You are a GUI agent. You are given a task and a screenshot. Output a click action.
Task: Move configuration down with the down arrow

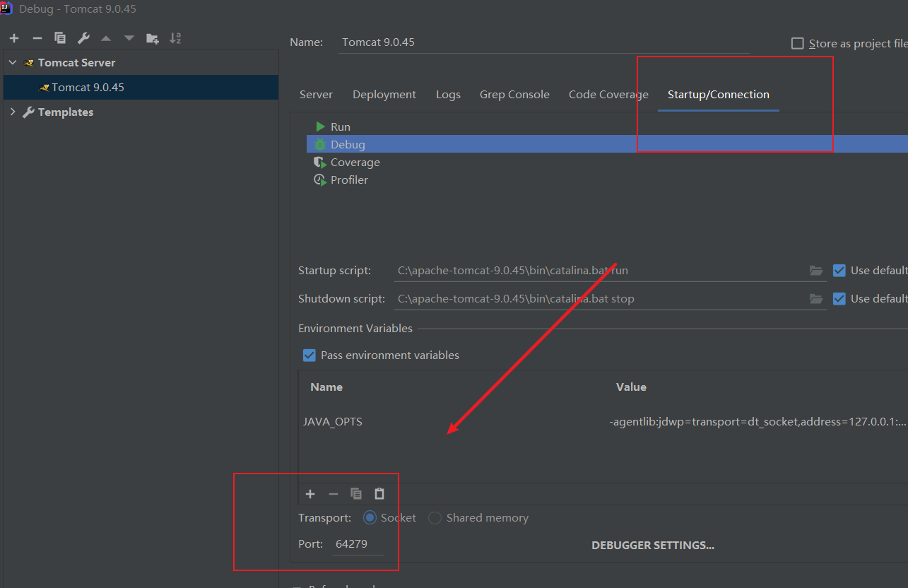pyautogui.click(x=129, y=38)
